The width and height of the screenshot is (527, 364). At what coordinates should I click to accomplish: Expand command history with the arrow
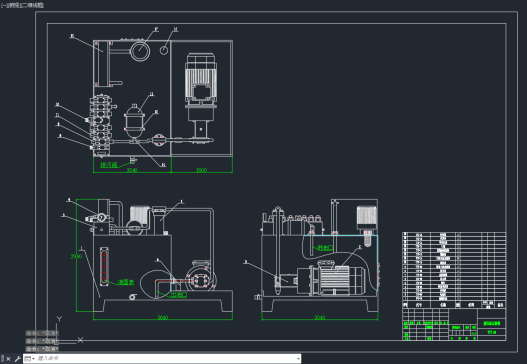coord(298,359)
